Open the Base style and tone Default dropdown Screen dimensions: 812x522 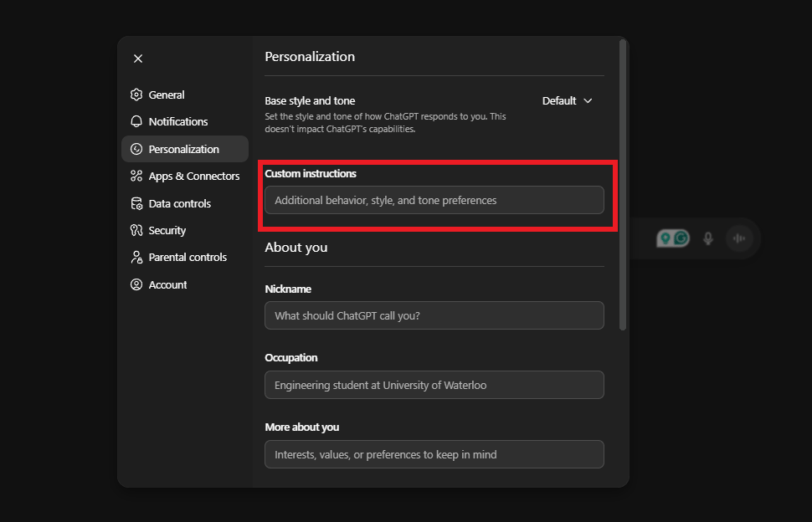pos(568,100)
